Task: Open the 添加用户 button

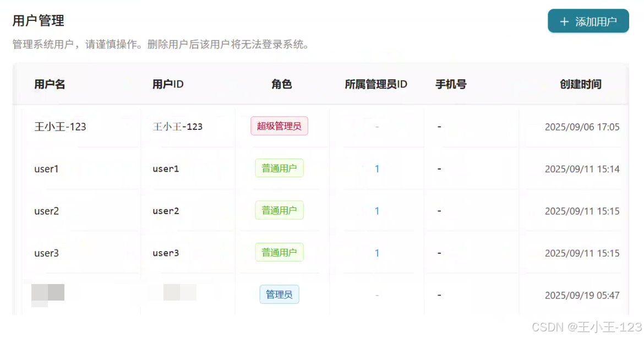Action: tap(588, 21)
